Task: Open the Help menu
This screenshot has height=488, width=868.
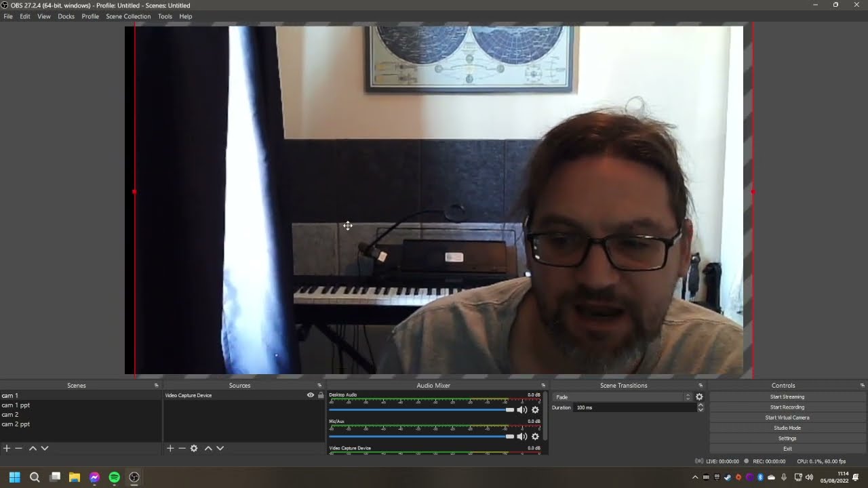Action: [x=186, y=16]
